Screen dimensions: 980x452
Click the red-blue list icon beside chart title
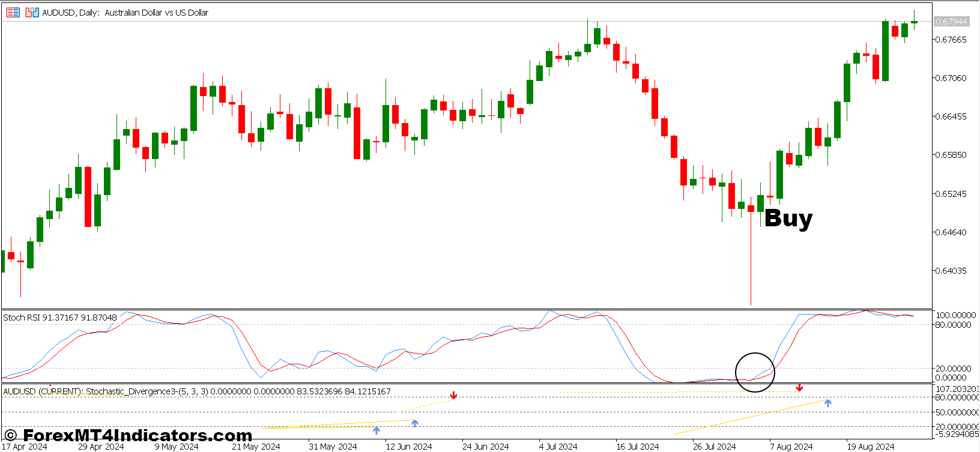[13, 12]
